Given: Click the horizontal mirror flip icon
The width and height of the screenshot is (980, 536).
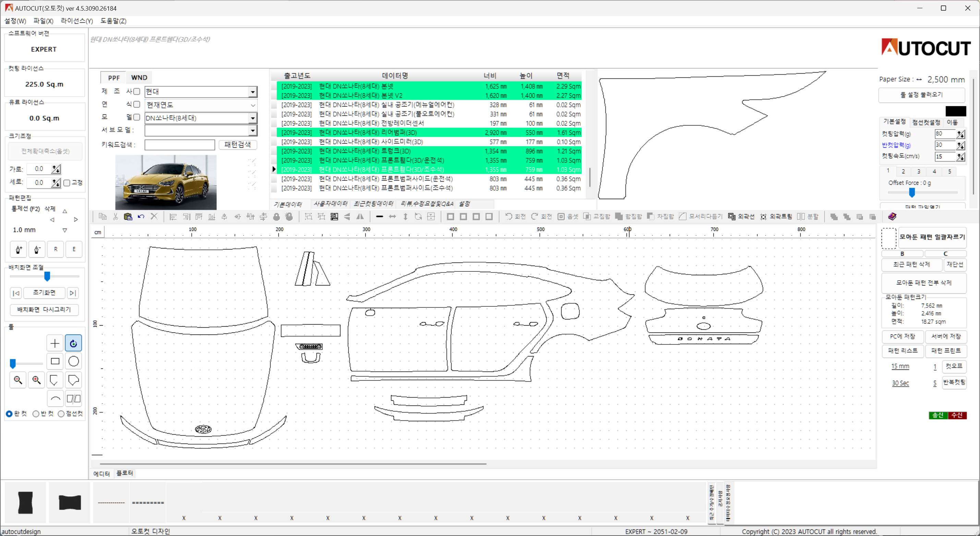Looking at the screenshot, I should click(x=360, y=217).
